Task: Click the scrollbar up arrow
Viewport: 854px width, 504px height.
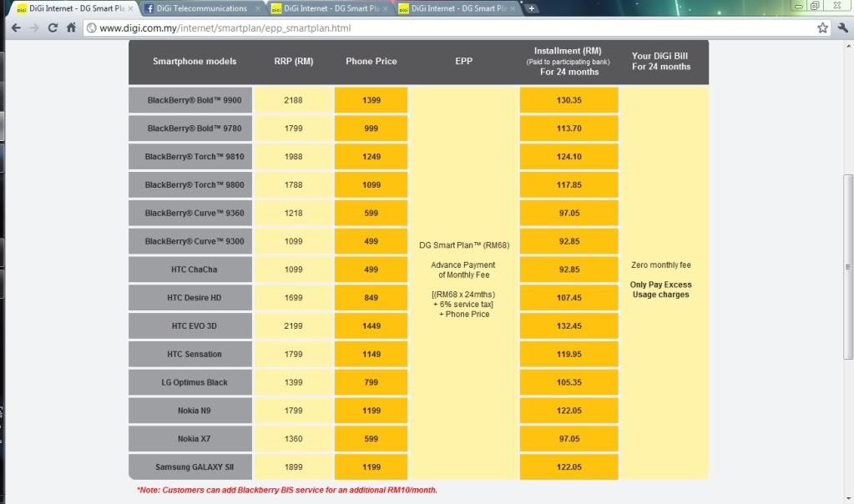Action: pos(848,45)
